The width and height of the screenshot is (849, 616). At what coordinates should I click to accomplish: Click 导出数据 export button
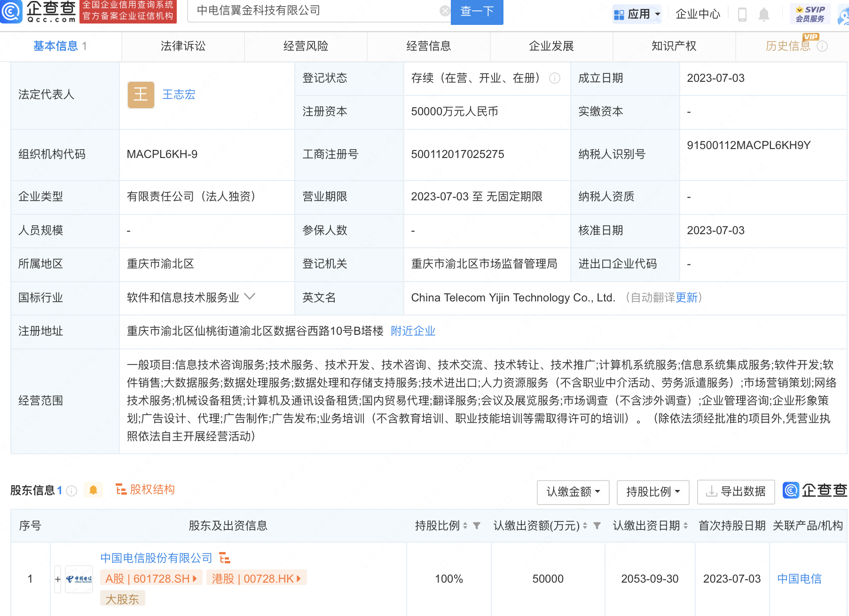coord(736,492)
